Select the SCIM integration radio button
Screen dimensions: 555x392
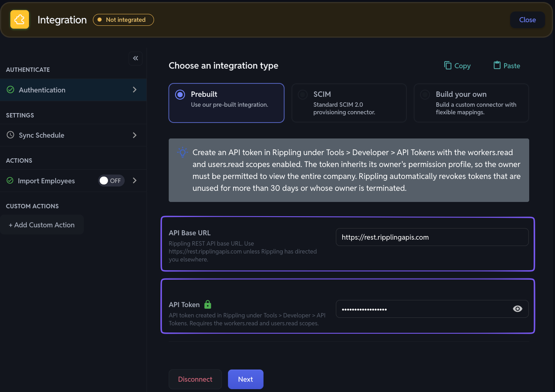(303, 94)
